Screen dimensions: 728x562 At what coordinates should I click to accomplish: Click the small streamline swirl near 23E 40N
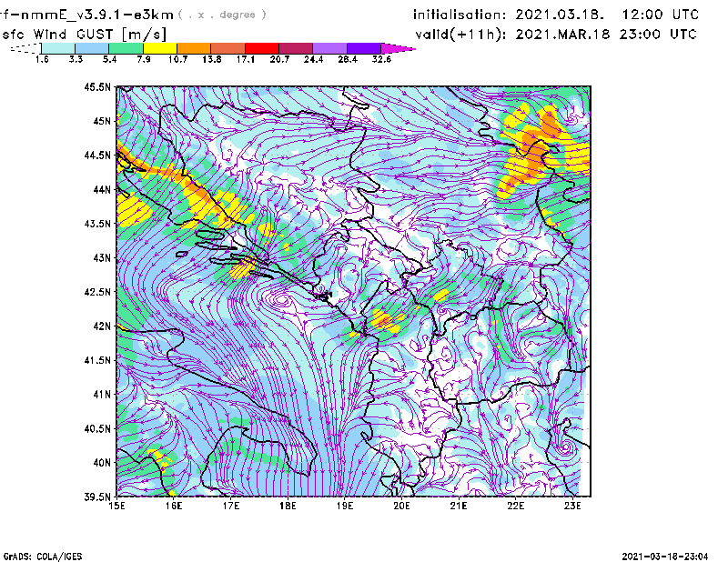pyautogui.click(x=565, y=447)
